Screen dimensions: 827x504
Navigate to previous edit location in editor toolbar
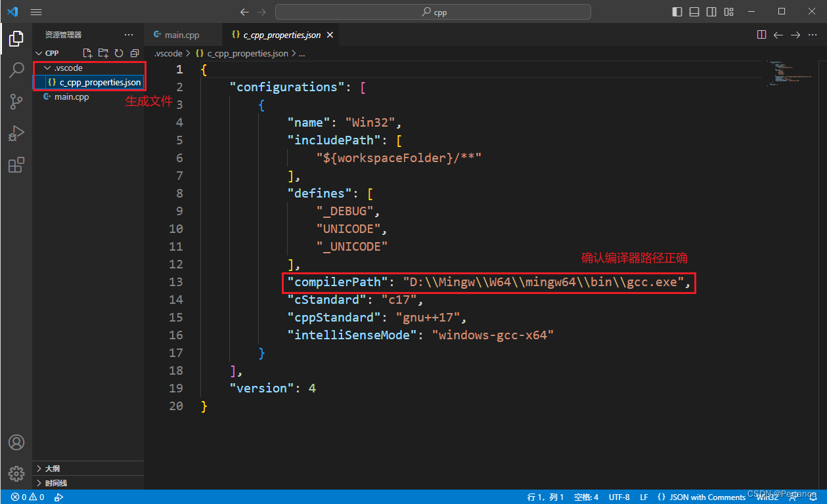coord(778,35)
